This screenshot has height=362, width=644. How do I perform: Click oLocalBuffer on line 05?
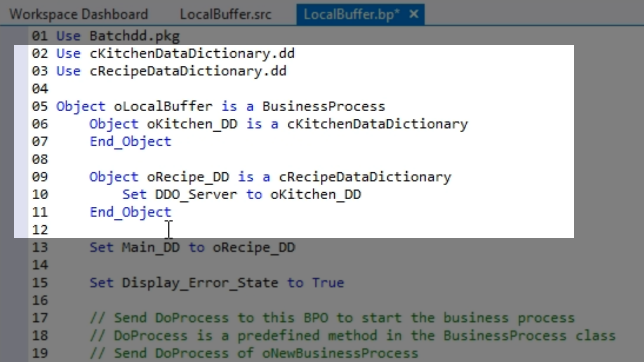163,107
